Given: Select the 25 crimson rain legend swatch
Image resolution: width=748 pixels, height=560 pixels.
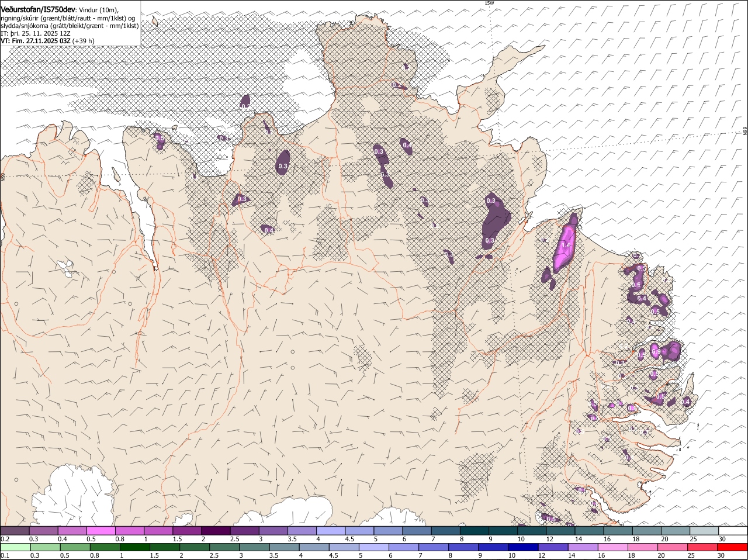Looking at the screenshot, I should pos(702,547).
